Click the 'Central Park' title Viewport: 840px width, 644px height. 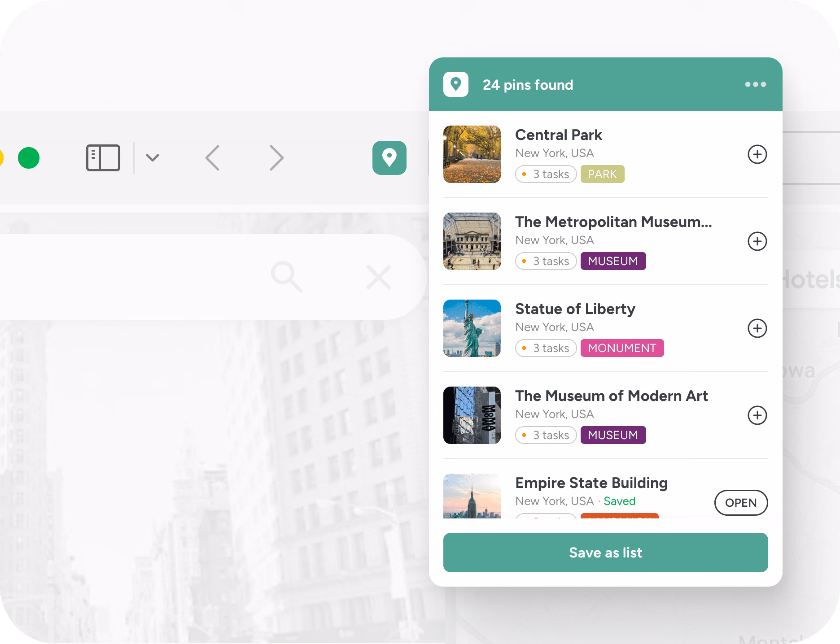click(559, 135)
